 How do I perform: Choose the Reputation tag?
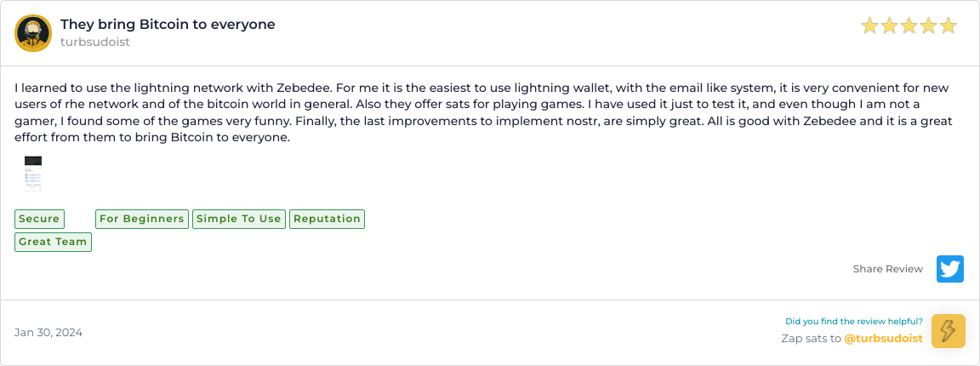tap(327, 219)
